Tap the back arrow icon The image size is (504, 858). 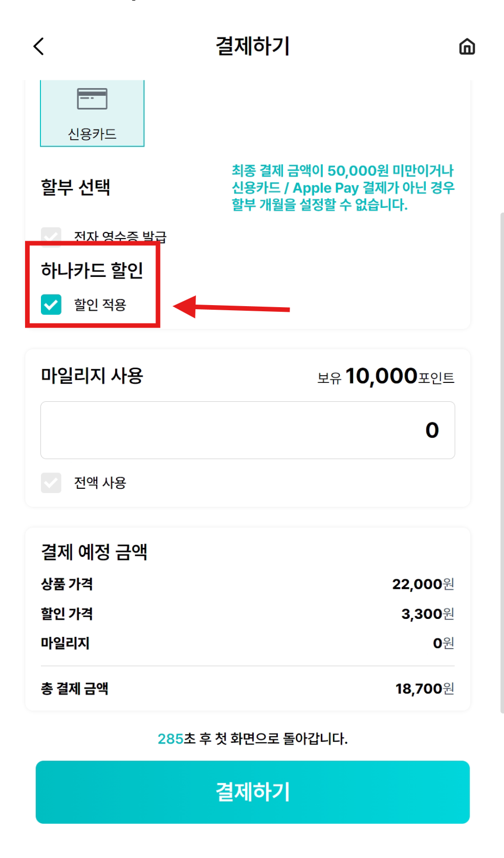[x=39, y=46]
